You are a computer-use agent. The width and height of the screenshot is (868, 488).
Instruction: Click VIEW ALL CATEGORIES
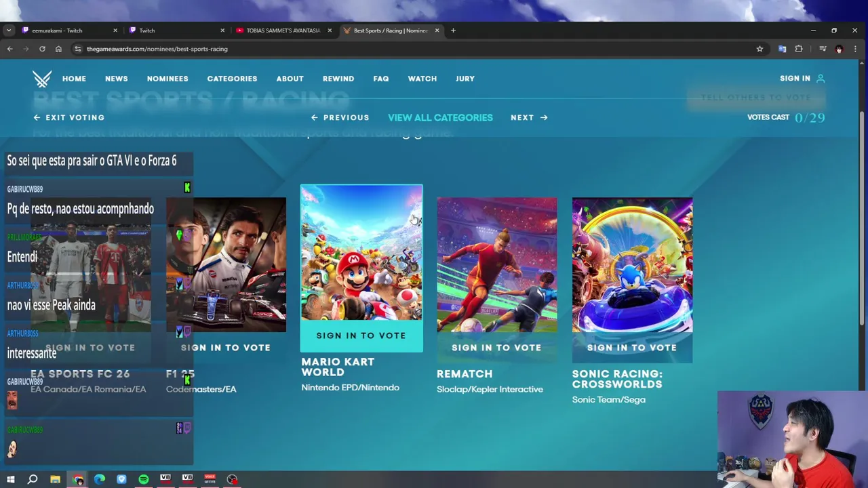[x=440, y=117]
